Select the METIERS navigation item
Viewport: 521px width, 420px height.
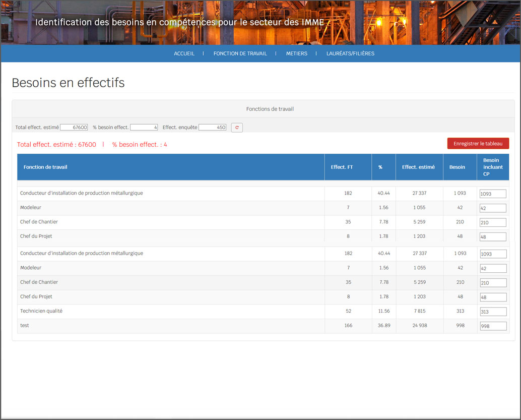click(297, 53)
